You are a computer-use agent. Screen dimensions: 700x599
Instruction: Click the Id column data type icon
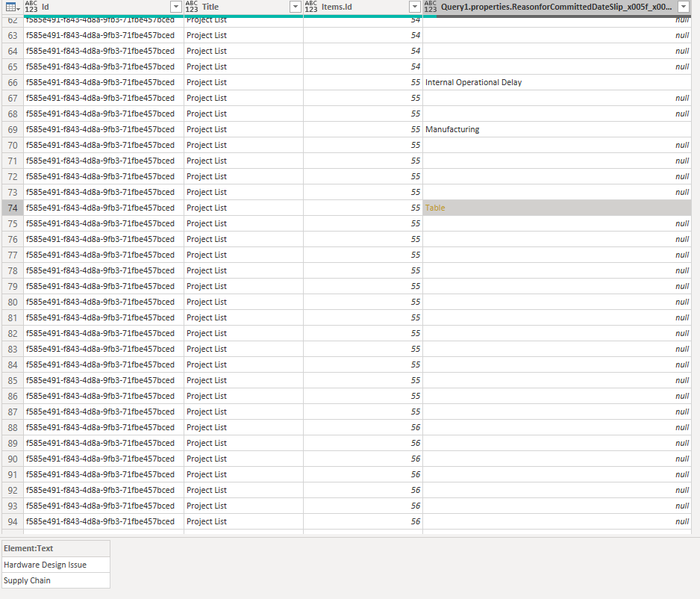tap(31, 7)
